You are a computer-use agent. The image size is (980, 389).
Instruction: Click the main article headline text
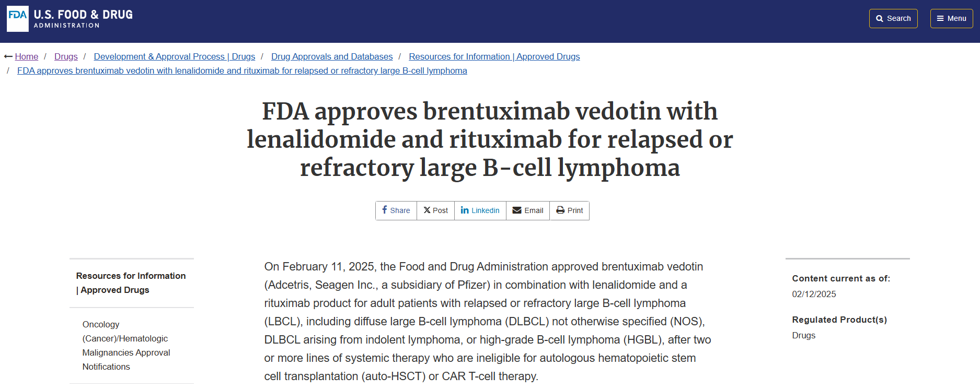tap(490, 139)
